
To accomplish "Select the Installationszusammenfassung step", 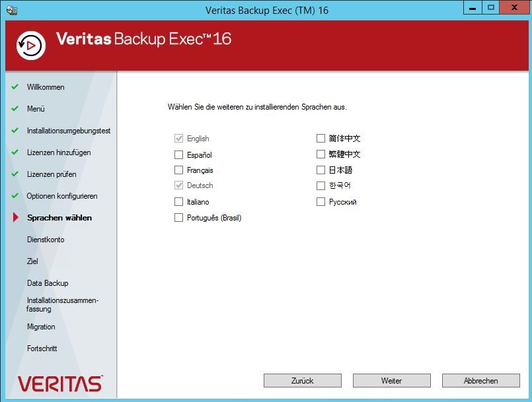I will click(x=62, y=304).
